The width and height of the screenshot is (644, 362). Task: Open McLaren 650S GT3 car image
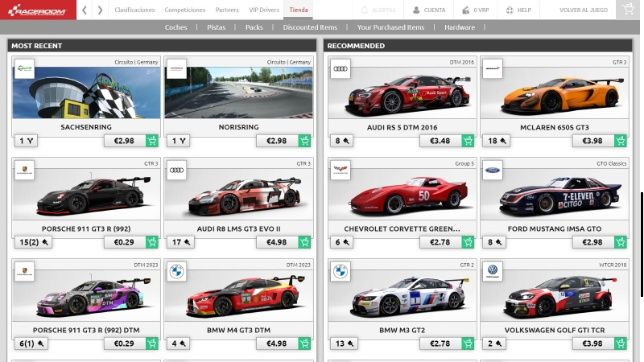click(555, 93)
